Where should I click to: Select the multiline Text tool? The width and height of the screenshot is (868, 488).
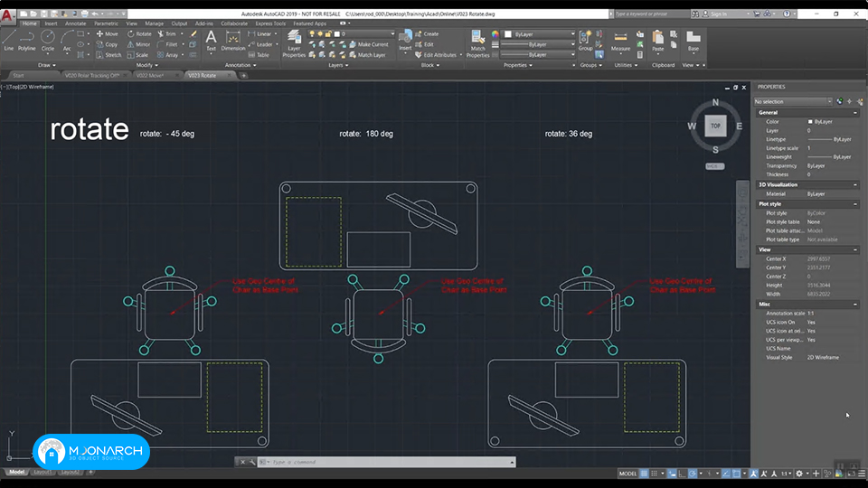click(x=211, y=41)
